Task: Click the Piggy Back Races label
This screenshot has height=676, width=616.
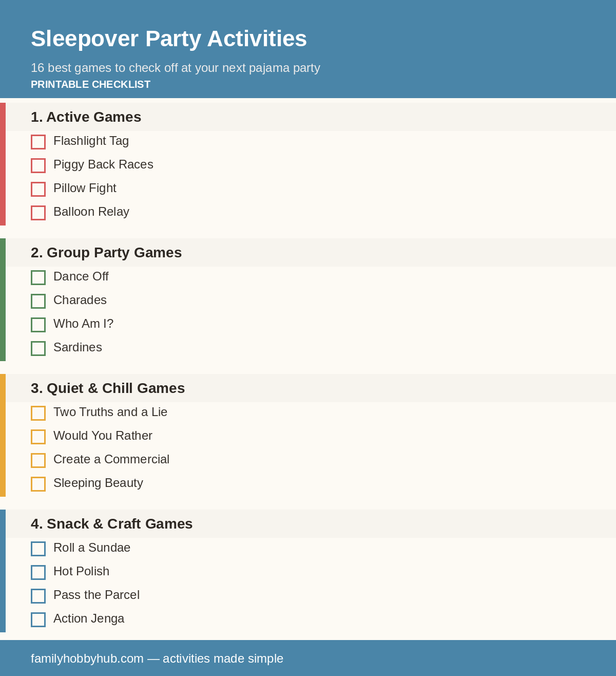Action: click(103, 164)
